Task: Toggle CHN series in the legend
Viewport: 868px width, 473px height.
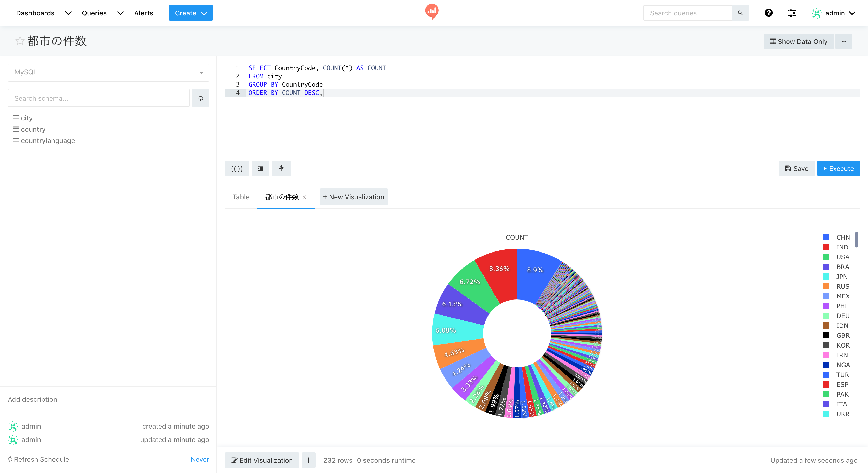Action: (x=842, y=237)
